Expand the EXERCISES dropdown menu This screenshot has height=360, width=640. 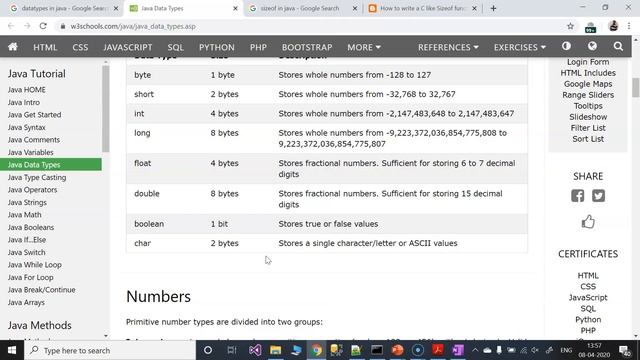[519, 47]
